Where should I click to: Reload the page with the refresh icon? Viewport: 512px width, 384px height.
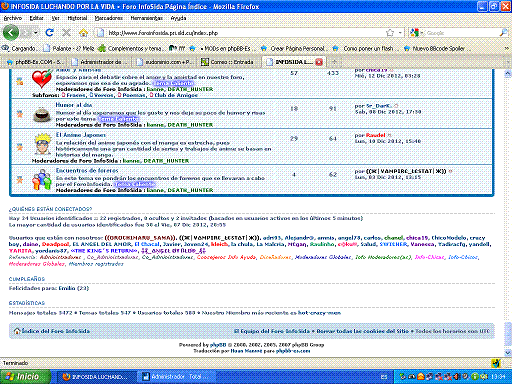[x=50, y=33]
